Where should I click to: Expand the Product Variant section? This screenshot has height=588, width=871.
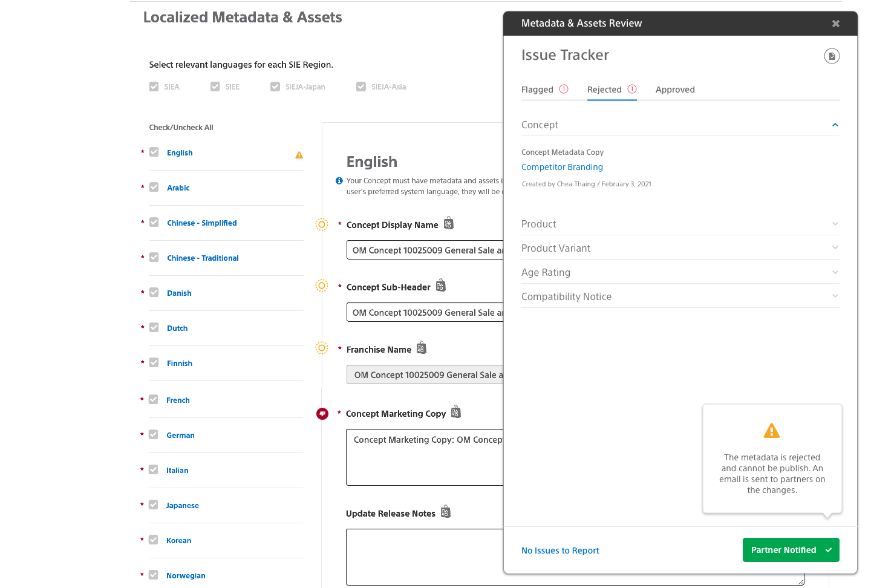pyautogui.click(x=680, y=248)
